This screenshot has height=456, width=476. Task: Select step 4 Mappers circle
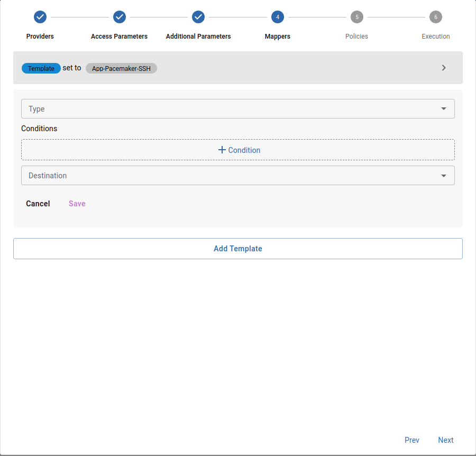278,17
